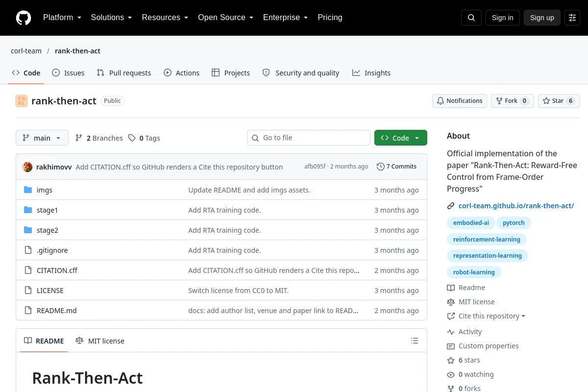
Task: Expand the Enterprise menu
Action: tap(285, 18)
